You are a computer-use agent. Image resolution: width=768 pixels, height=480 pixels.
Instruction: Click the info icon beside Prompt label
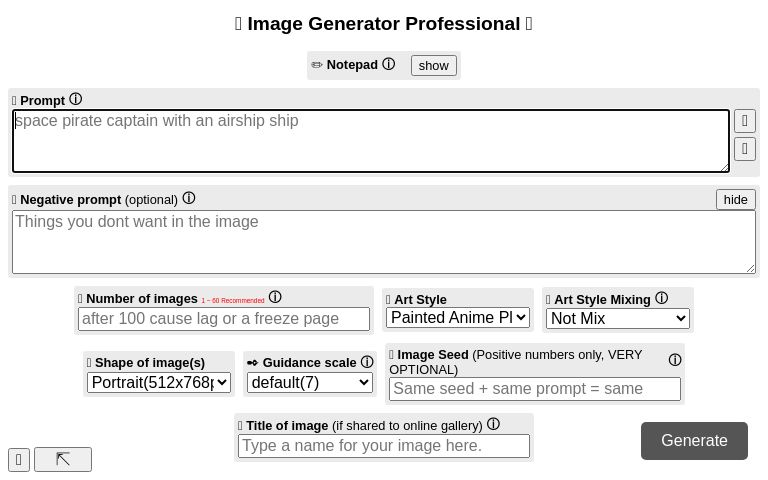pyautogui.click(x=75, y=99)
